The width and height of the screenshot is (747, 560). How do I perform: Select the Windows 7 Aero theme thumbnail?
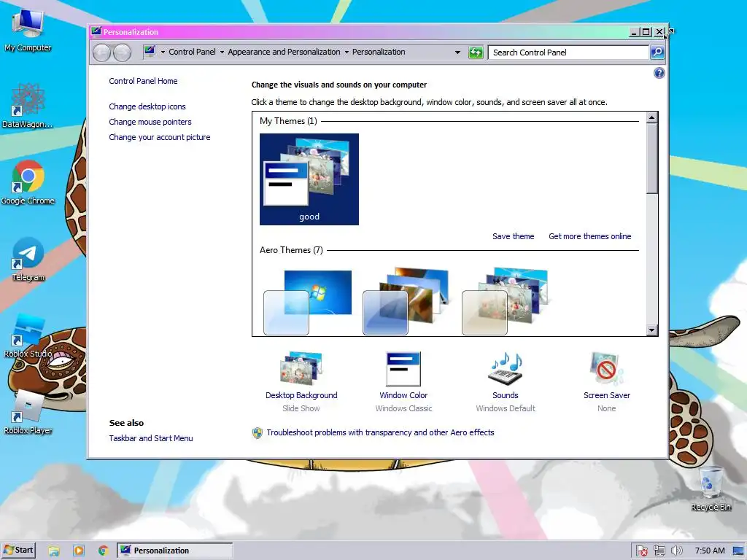pos(308,302)
